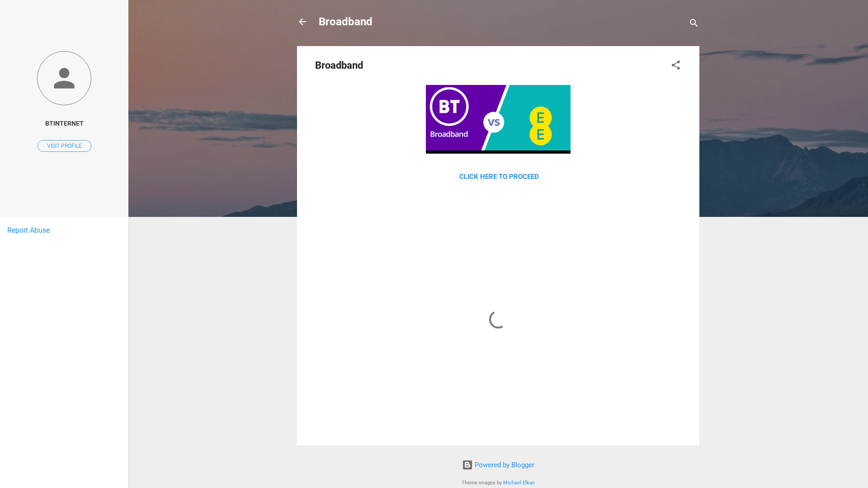Screen dimensions: 868x488
Task: Click the BTINTERNET profile name
Action: coord(64,123)
